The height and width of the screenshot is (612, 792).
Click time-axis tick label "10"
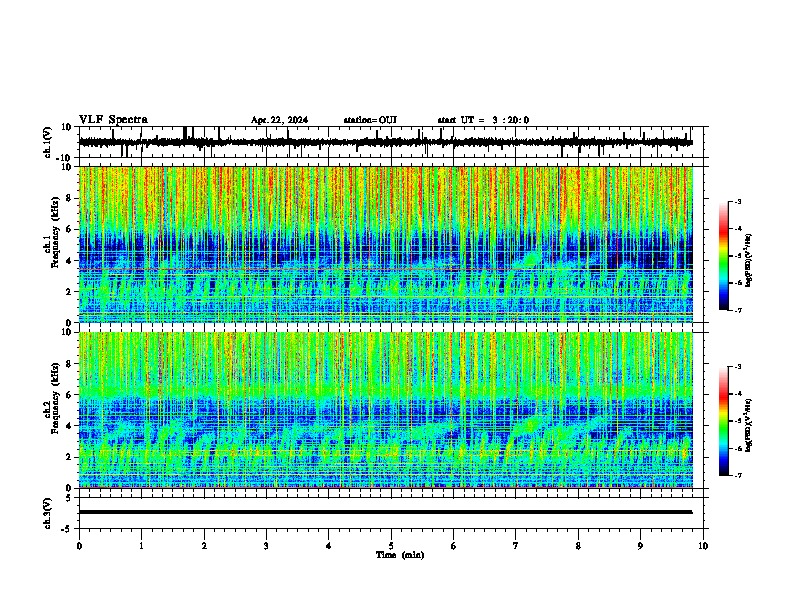[x=703, y=546]
